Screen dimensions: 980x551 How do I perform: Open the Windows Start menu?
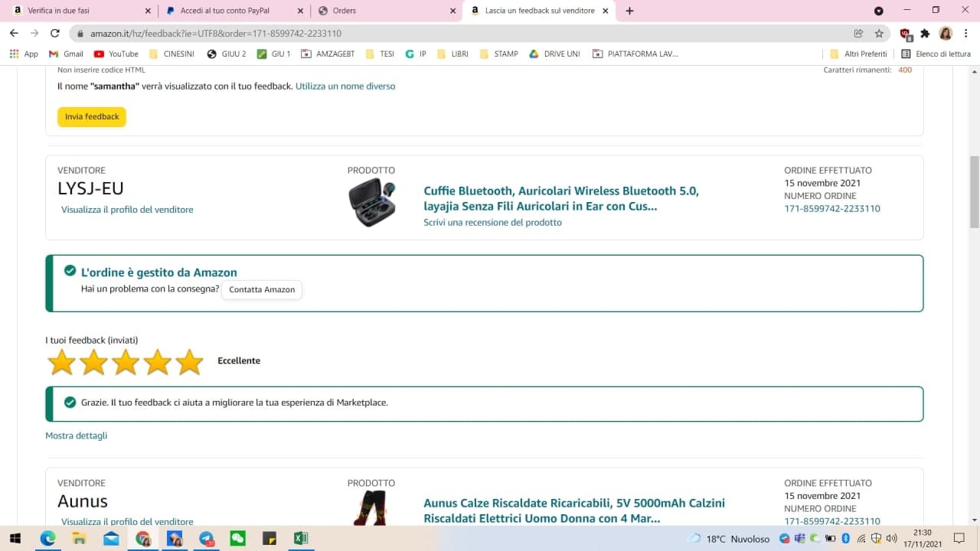pos(15,539)
